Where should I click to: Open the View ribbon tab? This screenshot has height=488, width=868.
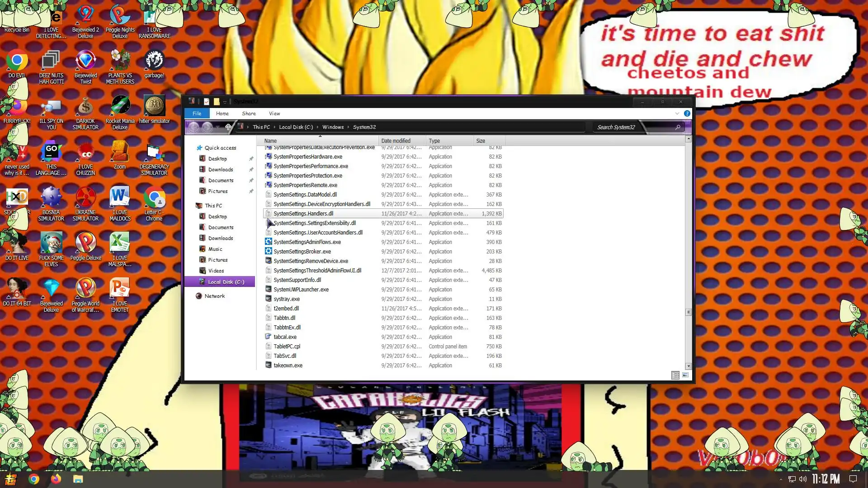pos(274,113)
